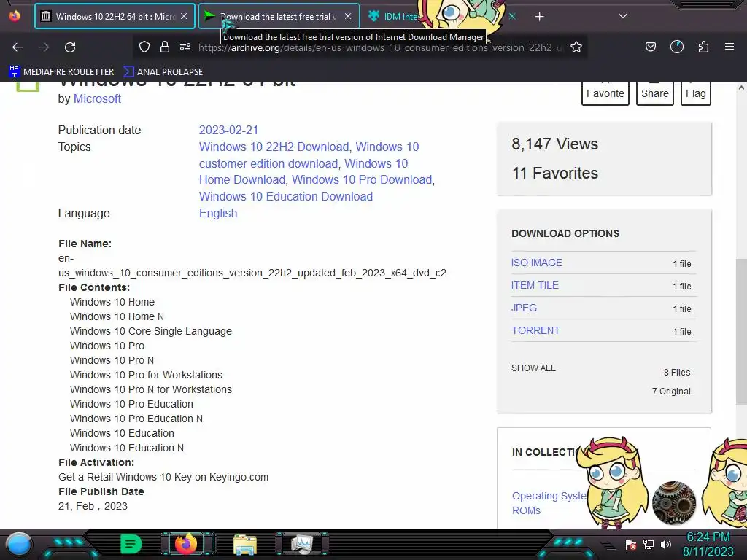747x560 pixels.
Task: Open the Start orb
Action: click(x=19, y=544)
